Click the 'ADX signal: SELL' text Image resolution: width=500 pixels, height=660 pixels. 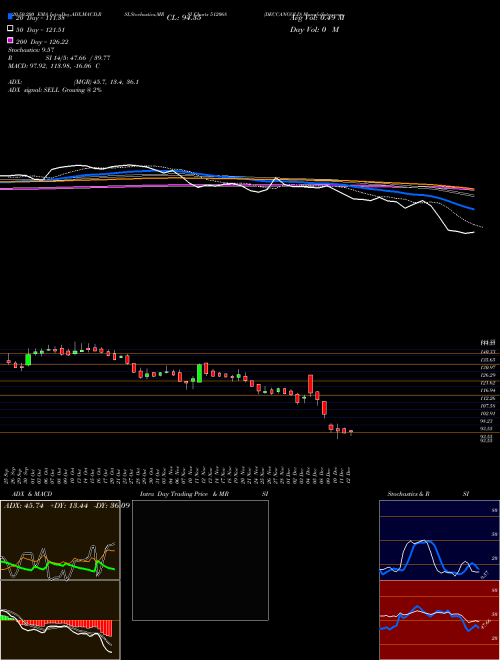click(x=34, y=90)
